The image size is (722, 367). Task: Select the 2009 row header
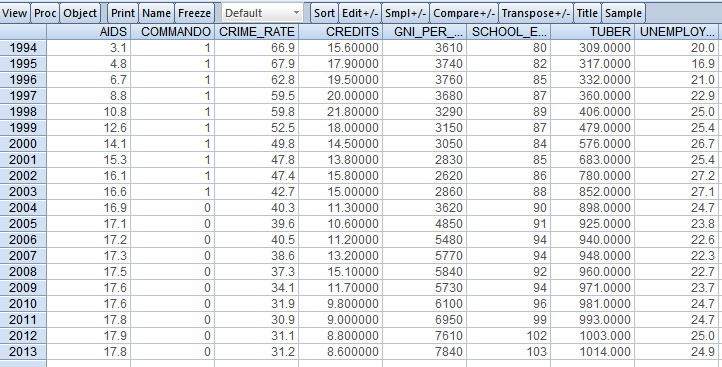coord(23,288)
